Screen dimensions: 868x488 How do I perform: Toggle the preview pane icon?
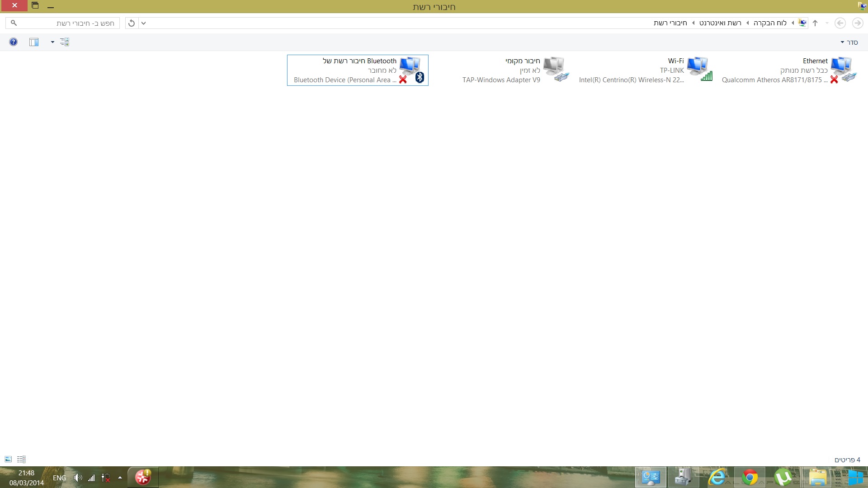(34, 42)
